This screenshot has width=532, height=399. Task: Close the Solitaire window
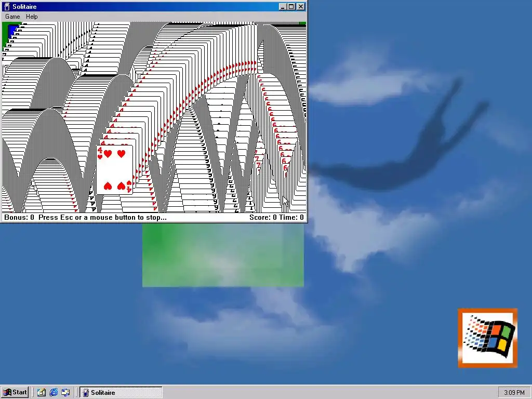point(301,6)
